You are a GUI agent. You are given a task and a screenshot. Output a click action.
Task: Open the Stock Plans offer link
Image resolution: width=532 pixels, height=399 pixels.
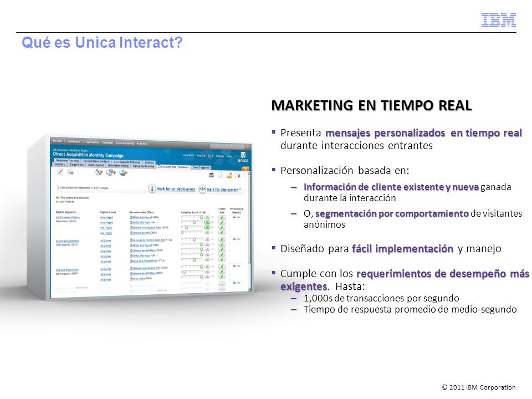(137, 279)
